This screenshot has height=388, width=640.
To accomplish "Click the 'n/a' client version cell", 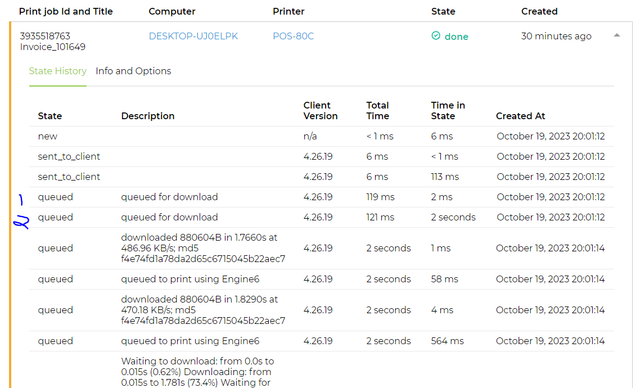I will (x=310, y=136).
